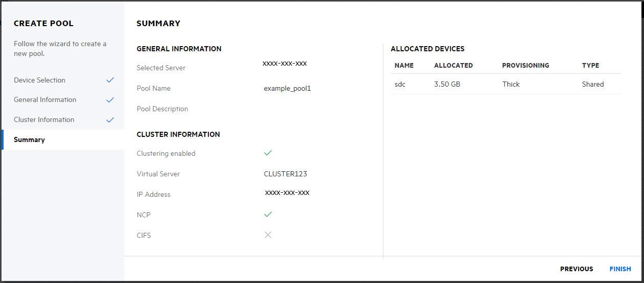644x283 pixels.
Task: Switch to Cluster Information step
Action: 44,120
